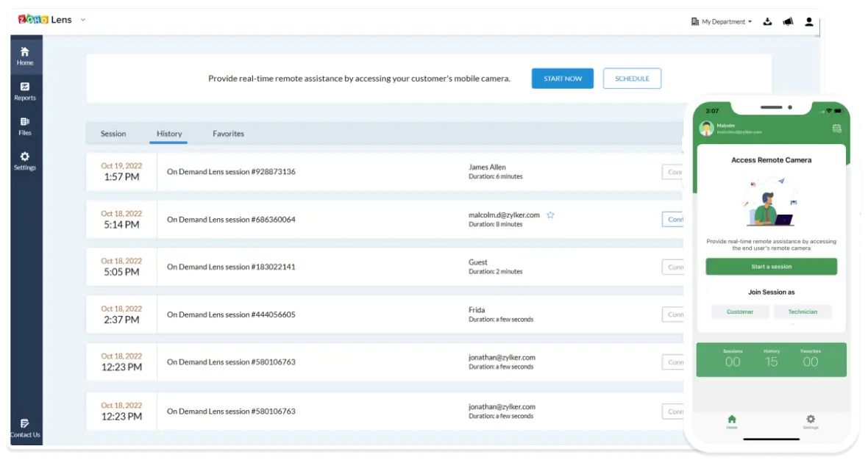
Task: Switch to the Favorites tab
Action: (228, 134)
